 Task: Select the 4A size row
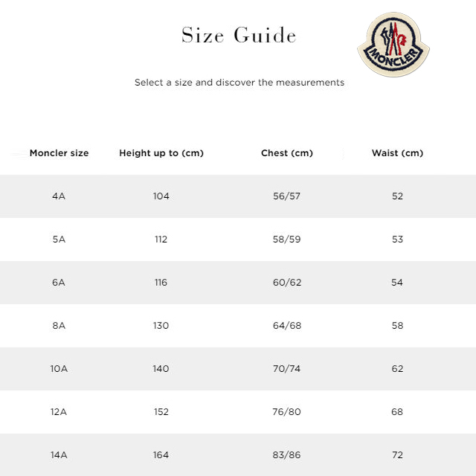click(59, 196)
